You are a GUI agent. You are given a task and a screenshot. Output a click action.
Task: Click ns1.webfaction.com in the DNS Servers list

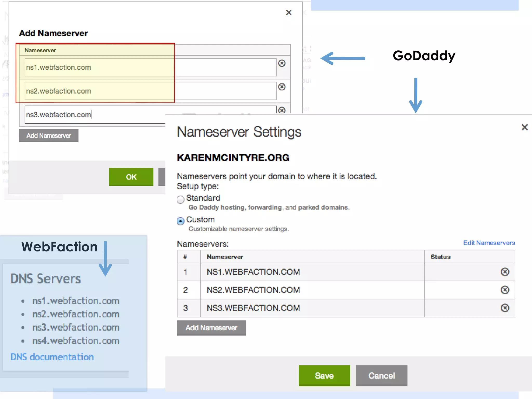[x=76, y=301]
